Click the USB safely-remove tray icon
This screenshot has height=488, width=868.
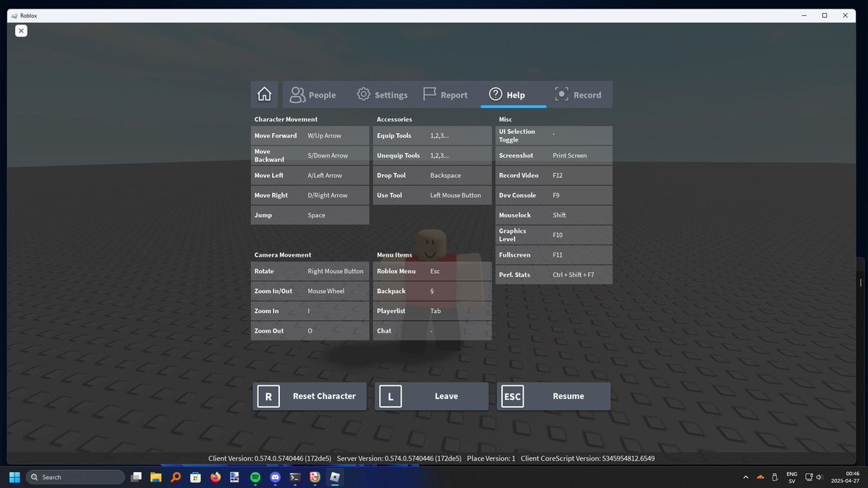pyautogui.click(x=775, y=477)
